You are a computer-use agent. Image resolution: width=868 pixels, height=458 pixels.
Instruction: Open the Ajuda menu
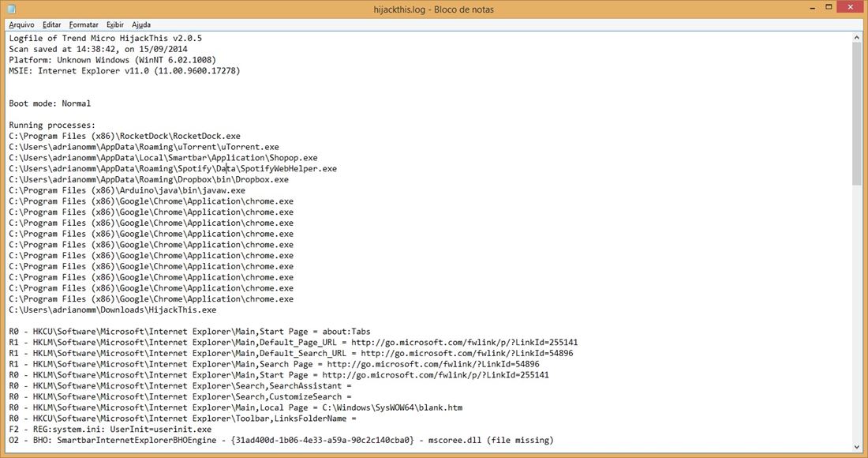(x=141, y=25)
